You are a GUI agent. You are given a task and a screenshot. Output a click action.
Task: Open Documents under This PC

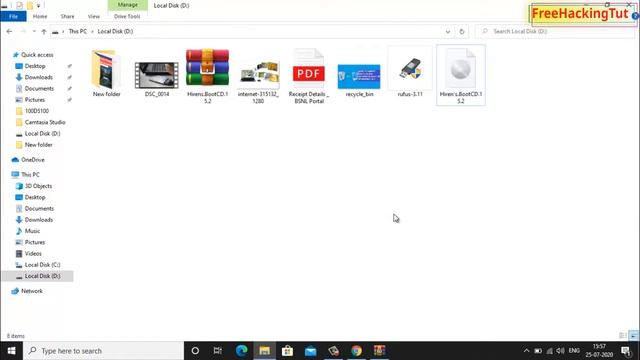[39, 209]
